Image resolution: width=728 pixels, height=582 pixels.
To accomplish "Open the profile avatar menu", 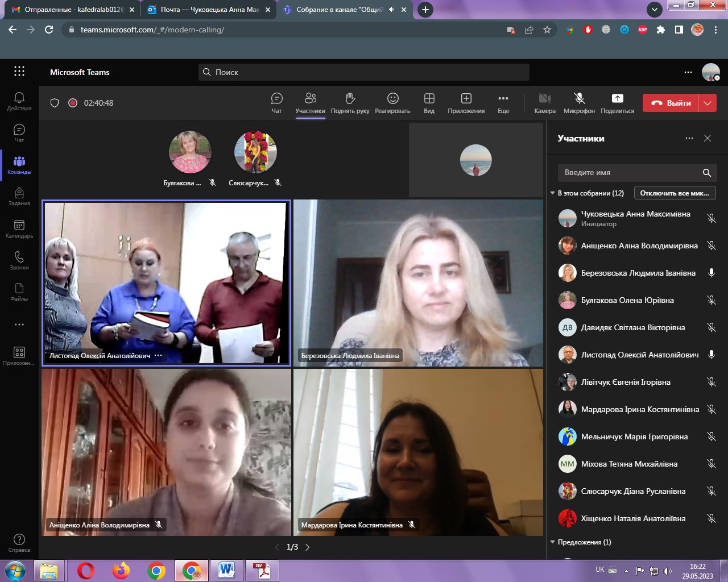I will (x=711, y=72).
